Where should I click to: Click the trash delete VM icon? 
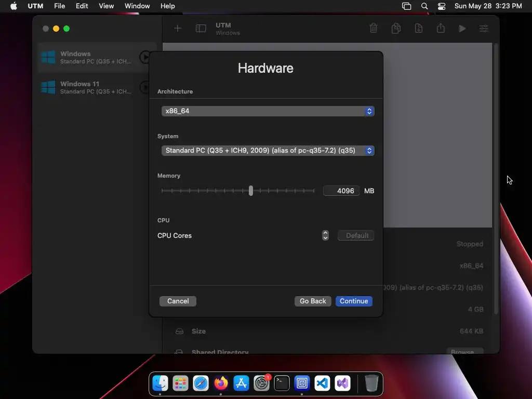tap(374, 28)
